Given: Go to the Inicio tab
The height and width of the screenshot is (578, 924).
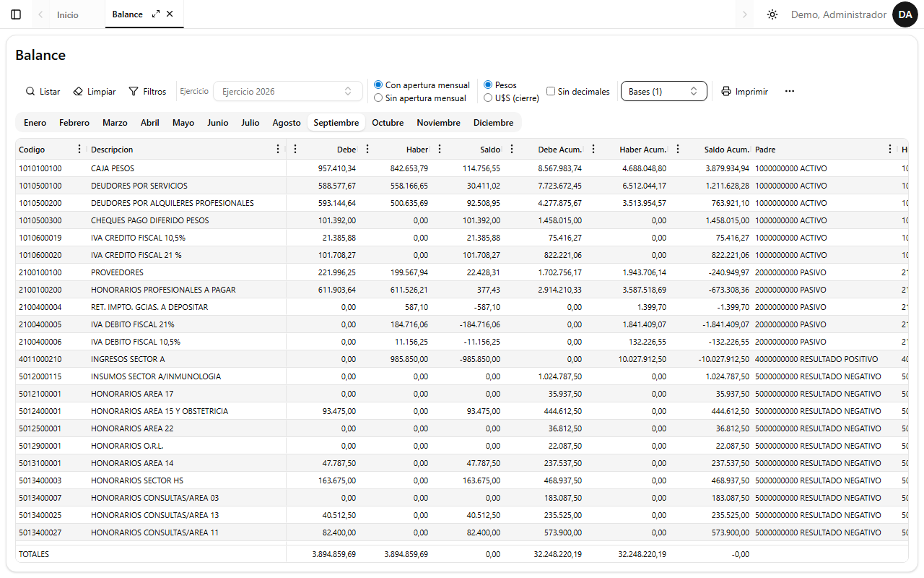Looking at the screenshot, I should pos(68,14).
